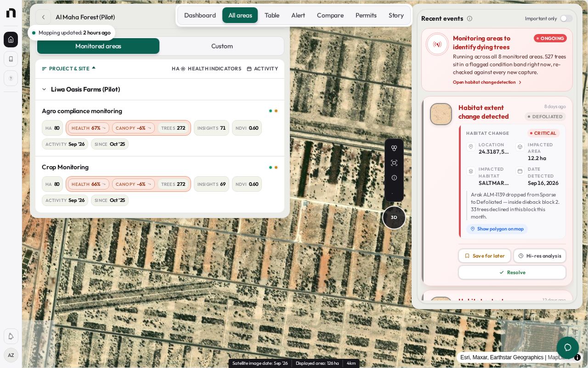Resolve the habitat extent change event
This screenshot has height=368, width=588.
[x=512, y=272]
